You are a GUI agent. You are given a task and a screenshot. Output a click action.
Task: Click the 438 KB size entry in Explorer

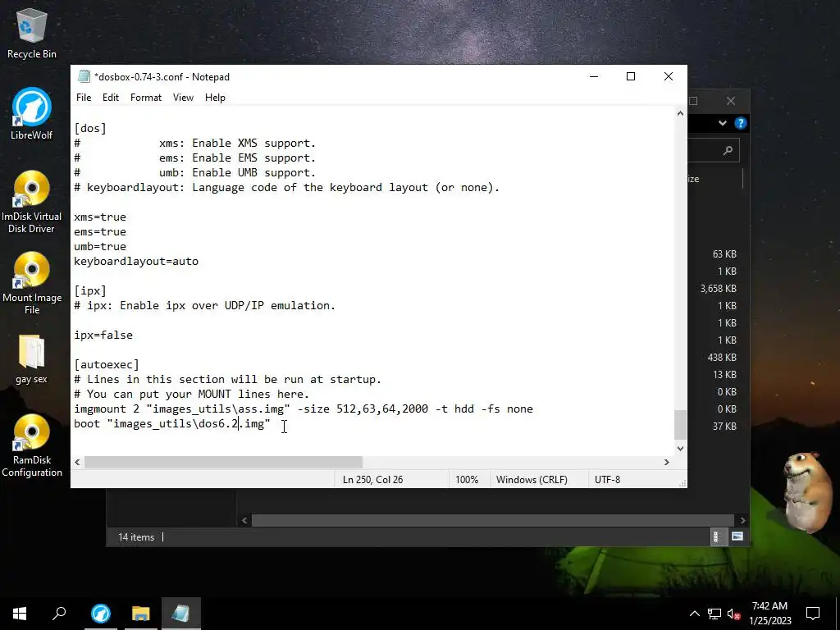[x=722, y=357]
